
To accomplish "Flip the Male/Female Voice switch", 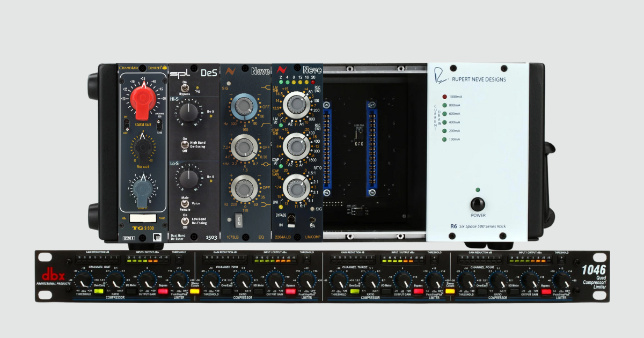I will click(x=185, y=203).
